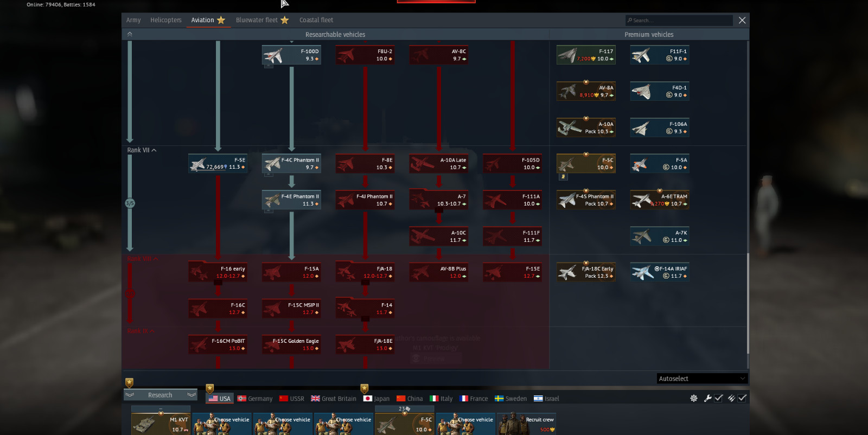Click the research tree Search field
Image resolution: width=868 pixels, height=435 pixels.
[x=679, y=20]
